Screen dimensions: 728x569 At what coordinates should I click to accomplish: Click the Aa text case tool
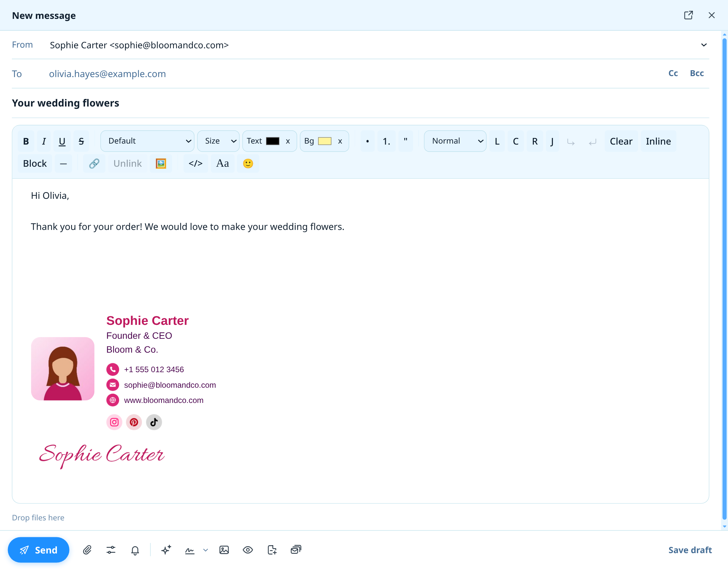pos(222,163)
